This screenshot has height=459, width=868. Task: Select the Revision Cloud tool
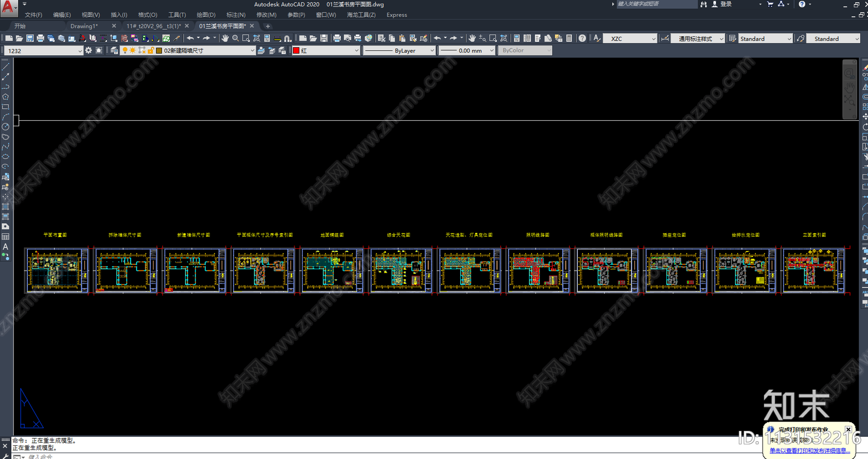5,137
